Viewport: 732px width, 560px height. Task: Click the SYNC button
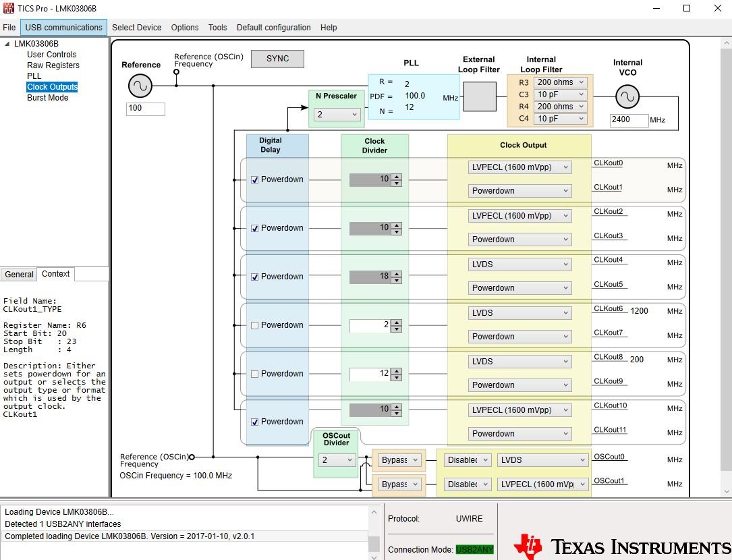(277, 59)
